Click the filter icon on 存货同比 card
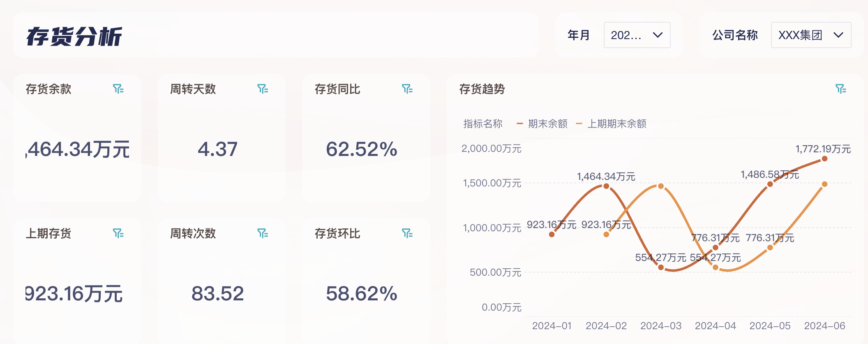The image size is (868, 344). click(407, 90)
